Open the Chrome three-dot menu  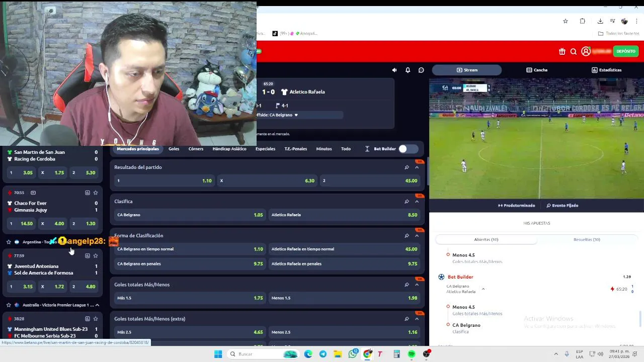(x=637, y=21)
